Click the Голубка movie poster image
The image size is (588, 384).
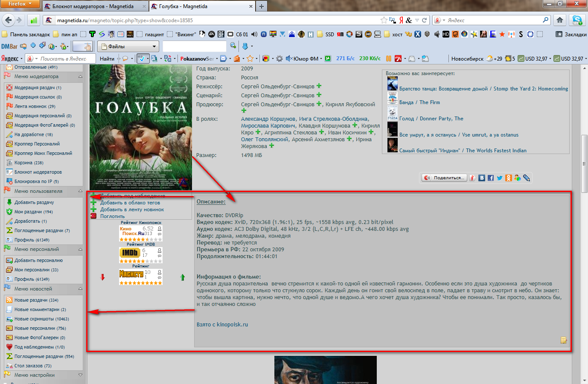pos(141,127)
